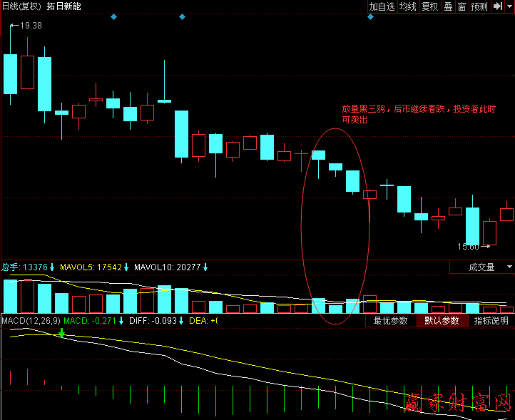Toggle 均线 moving average display
Viewport: 515px width, 420px height.
(x=407, y=6)
